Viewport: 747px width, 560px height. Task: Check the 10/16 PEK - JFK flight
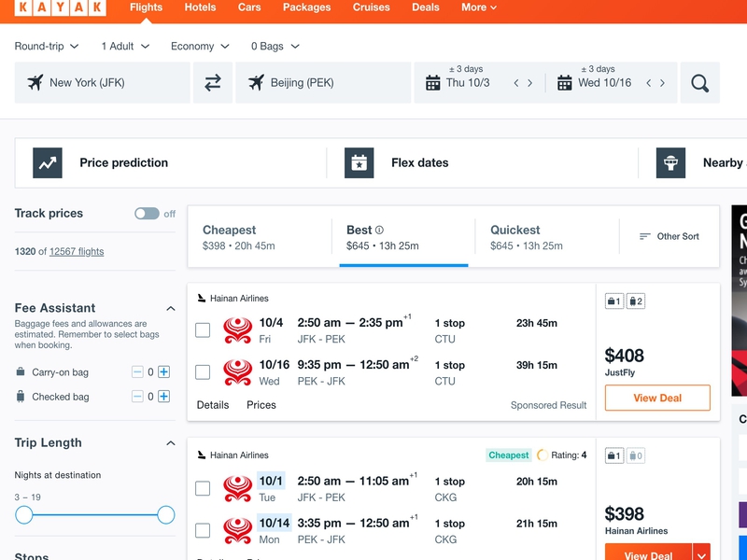[203, 371]
